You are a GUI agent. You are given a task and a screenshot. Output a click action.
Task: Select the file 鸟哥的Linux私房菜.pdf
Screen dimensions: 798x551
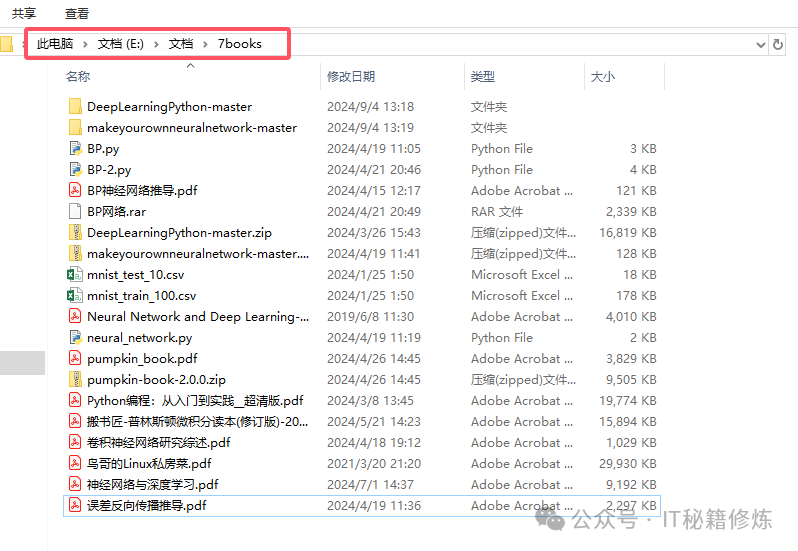pos(149,464)
